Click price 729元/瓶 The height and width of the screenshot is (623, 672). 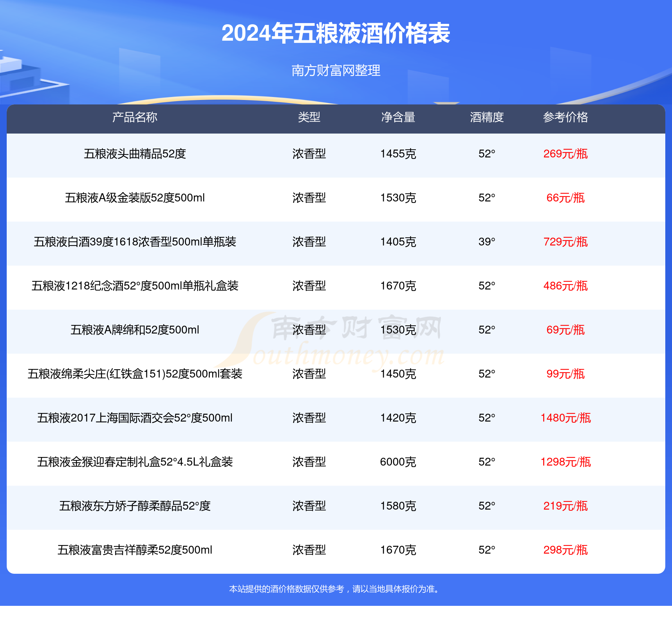[x=566, y=242]
